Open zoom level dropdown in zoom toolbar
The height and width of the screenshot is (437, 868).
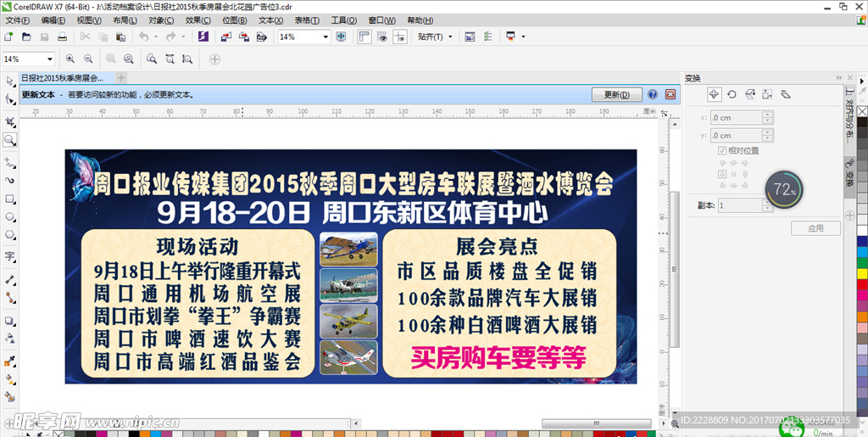[50, 59]
